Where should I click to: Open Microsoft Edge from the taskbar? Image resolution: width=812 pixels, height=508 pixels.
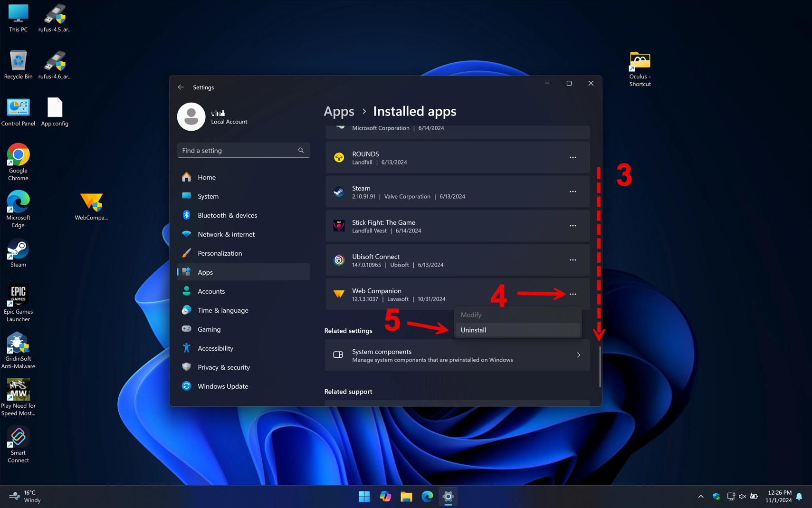click(426, 496)
